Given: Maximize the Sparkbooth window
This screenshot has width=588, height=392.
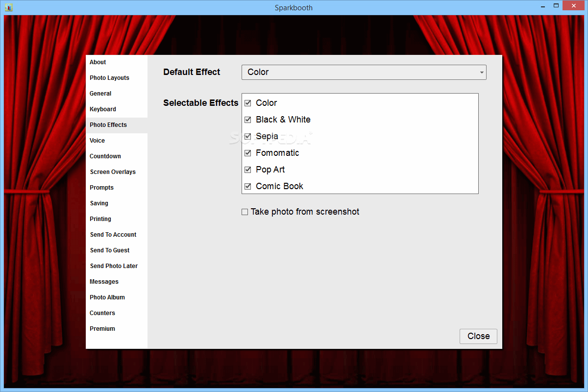Looking at the screenshot, I should pyautogui.click(x=556, y=6).
